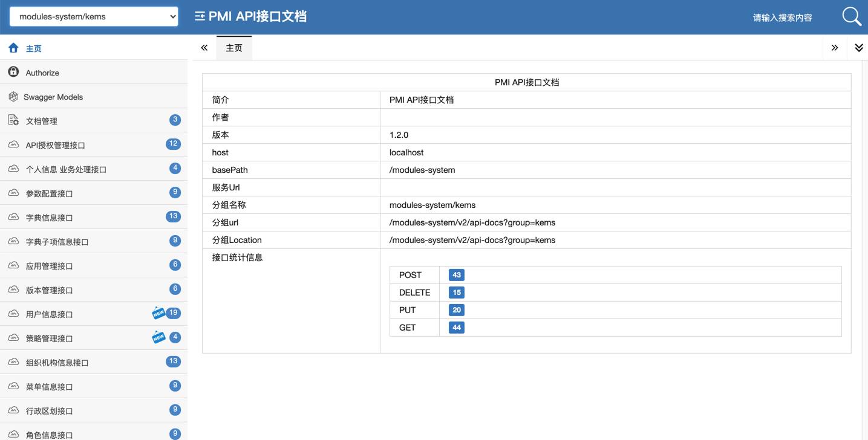The width and height of the screenshot is (868, 440).
Task: Click the Swagger Models cube icon
Action: 13,96
